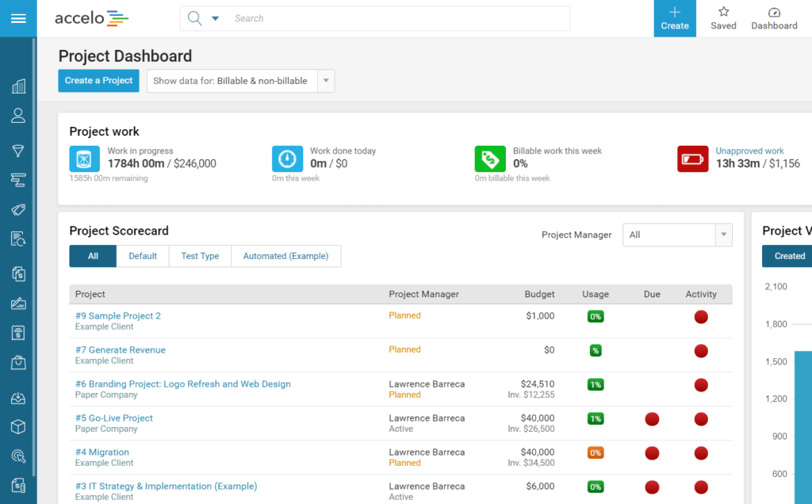
Task: Open Tickets tag icon in sidebar
Action: click(18, 209)
